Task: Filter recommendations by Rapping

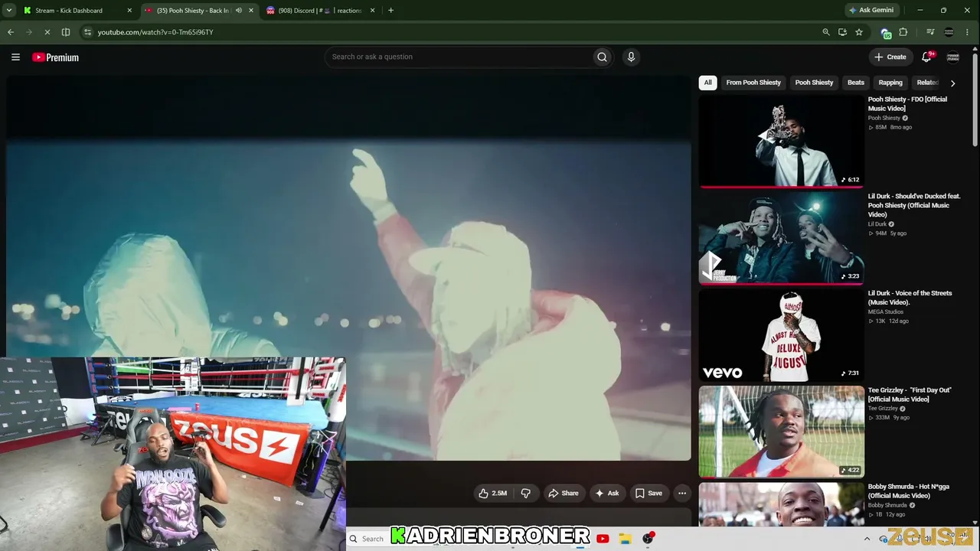Action: click(890, 83)
